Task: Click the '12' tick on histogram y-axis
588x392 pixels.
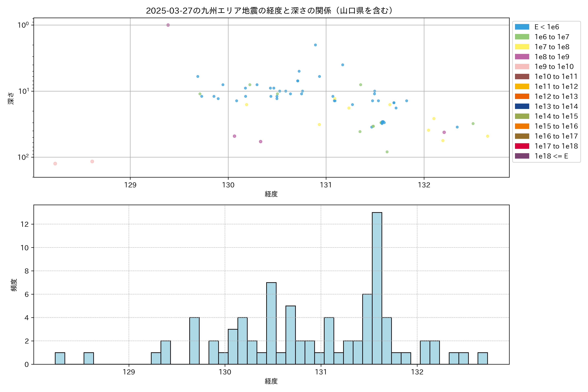Action: pyautogui.click(x=25, y=224)
